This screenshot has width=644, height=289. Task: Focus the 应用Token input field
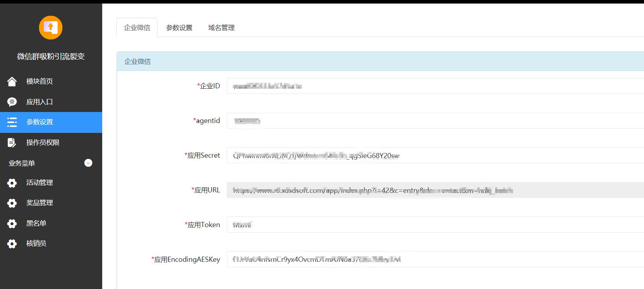click(x=435, y=225)
